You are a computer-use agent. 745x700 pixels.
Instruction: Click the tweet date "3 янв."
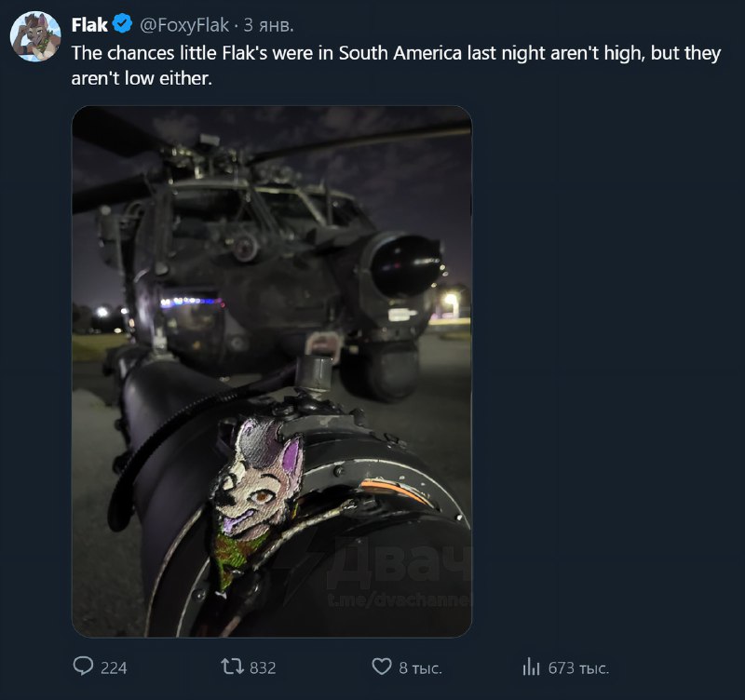point(268,25)
